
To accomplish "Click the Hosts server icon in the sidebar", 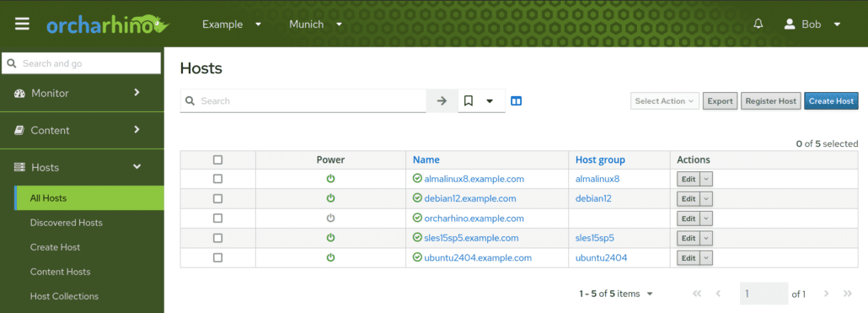I will click(19, 167).
